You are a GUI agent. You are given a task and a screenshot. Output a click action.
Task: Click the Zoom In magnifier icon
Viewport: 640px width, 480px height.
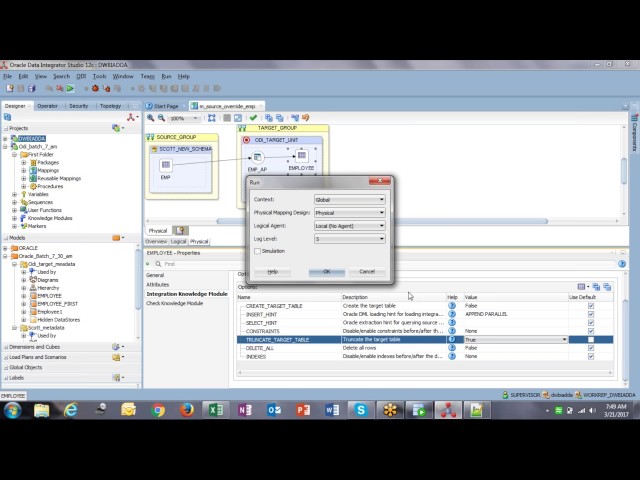[x=151, y=118]
